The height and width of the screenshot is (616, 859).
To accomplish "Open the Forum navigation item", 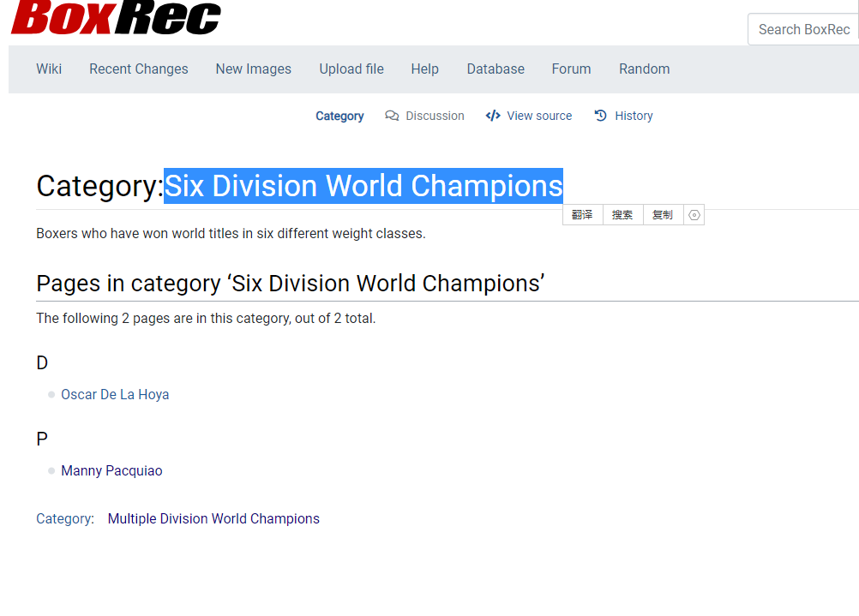I will pyautogui.click(x=572, y=69).
